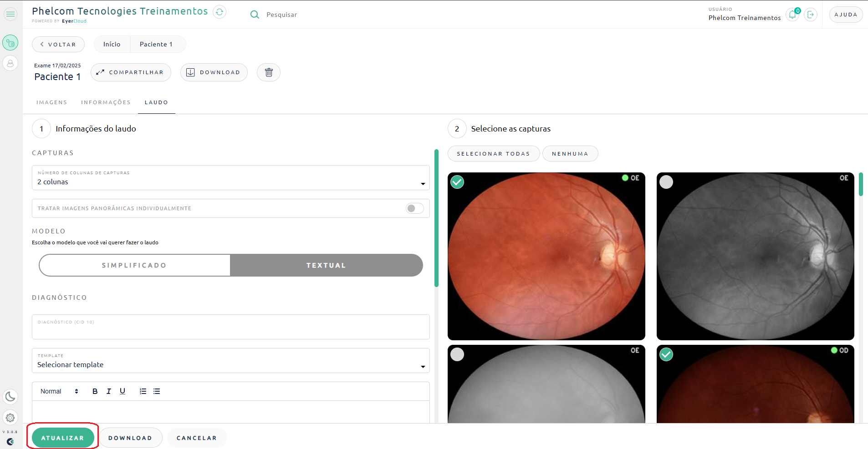Open Normal text style dropdown
Viewport: 868px width, 449px height.
(x=59, y=391)
